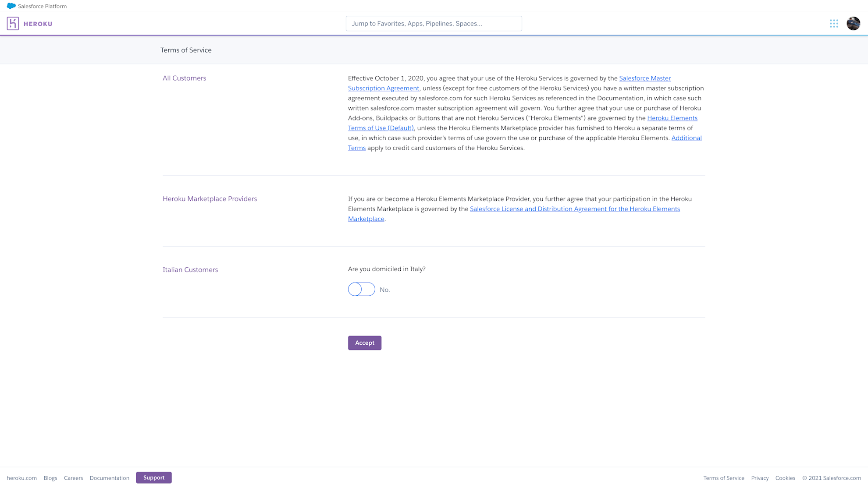This screenshot has width=868, height=488.
Task: Click the Salesforce cloud logo icon
Action: 11,6
